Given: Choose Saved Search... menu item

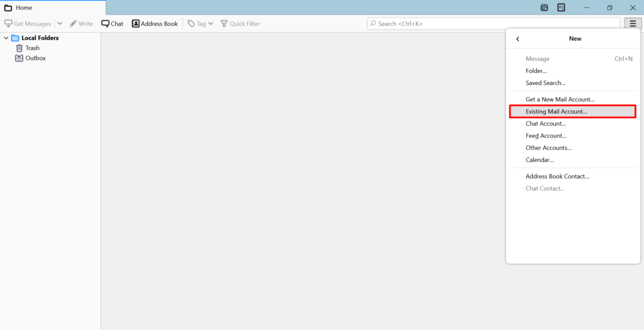Looking at the screenshot, I should (573, 82).
